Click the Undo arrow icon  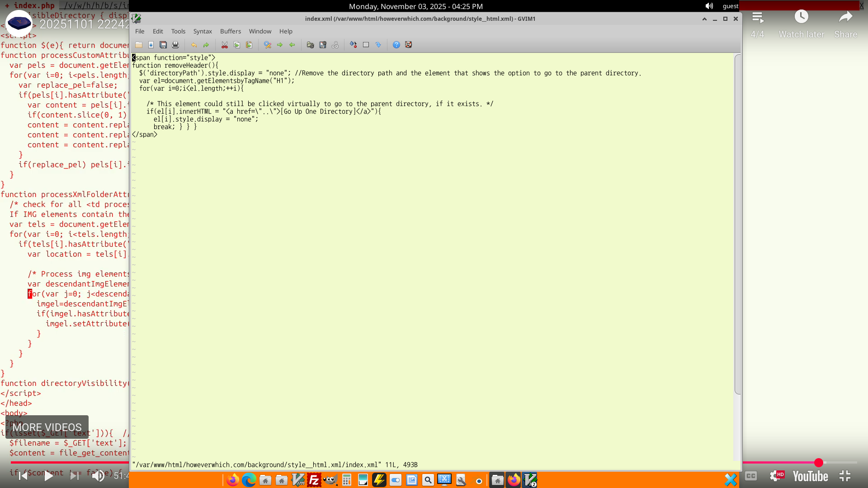(x=194, y=45)
